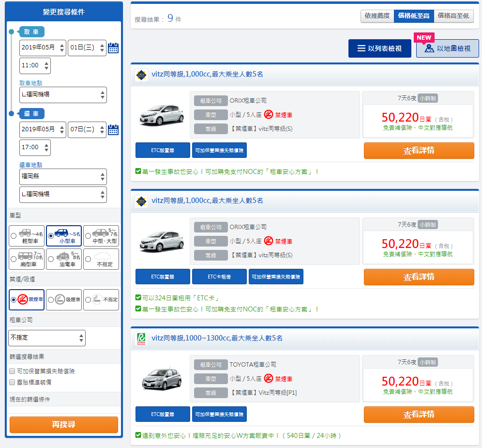Click the map pin icon on 以地圖檢視
The image size is (482, 448).
429,48
